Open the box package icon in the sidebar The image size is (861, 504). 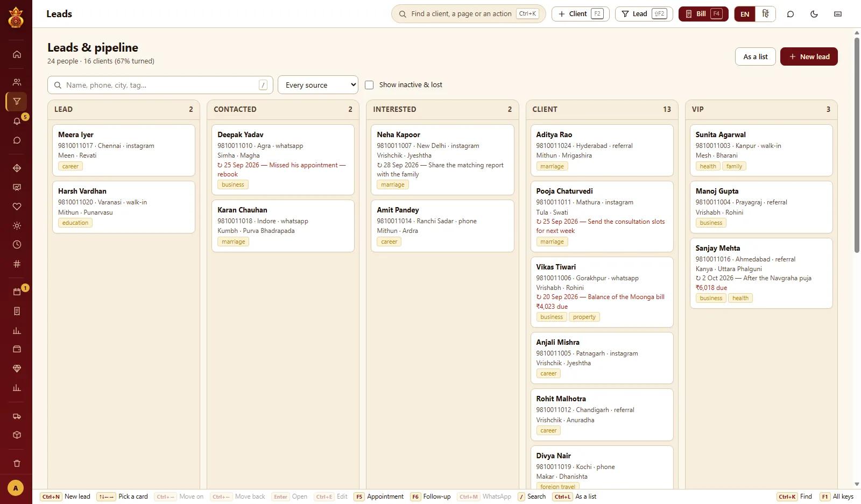tap(17, 435)
